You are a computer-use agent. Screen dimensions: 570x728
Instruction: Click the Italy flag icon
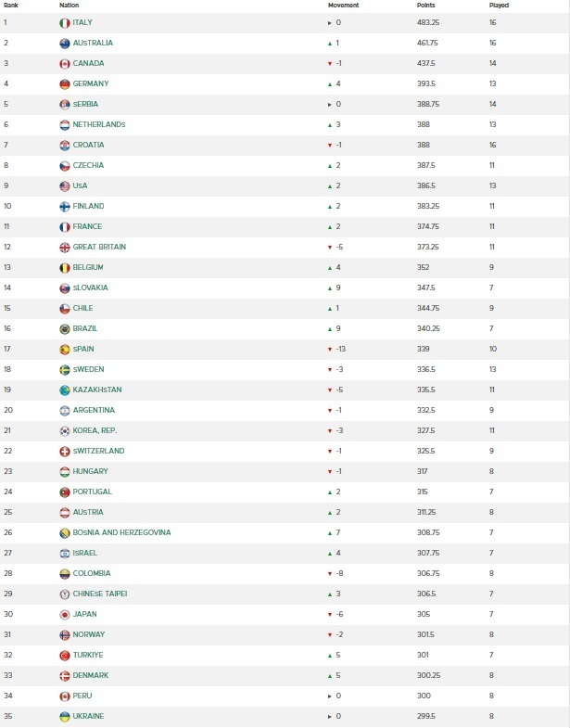64,22
